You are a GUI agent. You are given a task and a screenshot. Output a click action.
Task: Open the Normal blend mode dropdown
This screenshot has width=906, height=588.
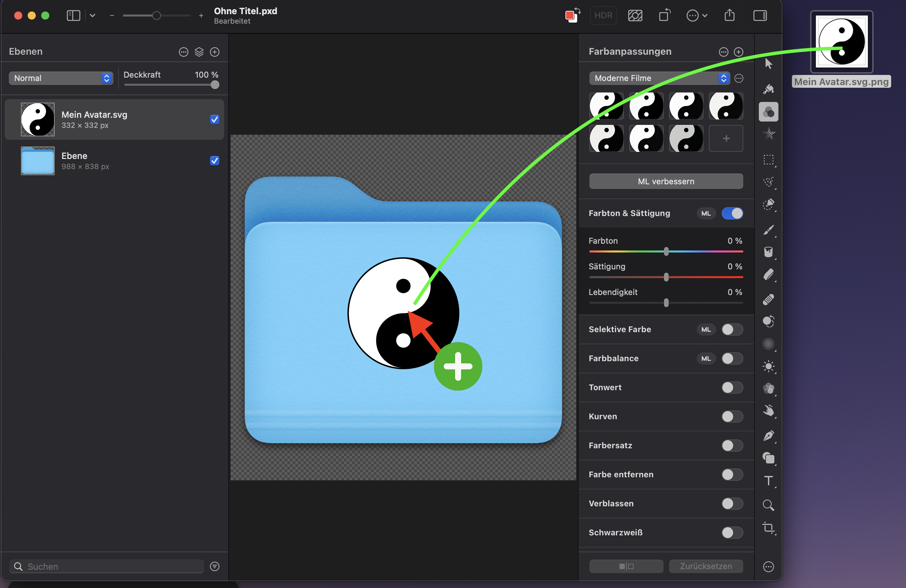pos(61,78)
